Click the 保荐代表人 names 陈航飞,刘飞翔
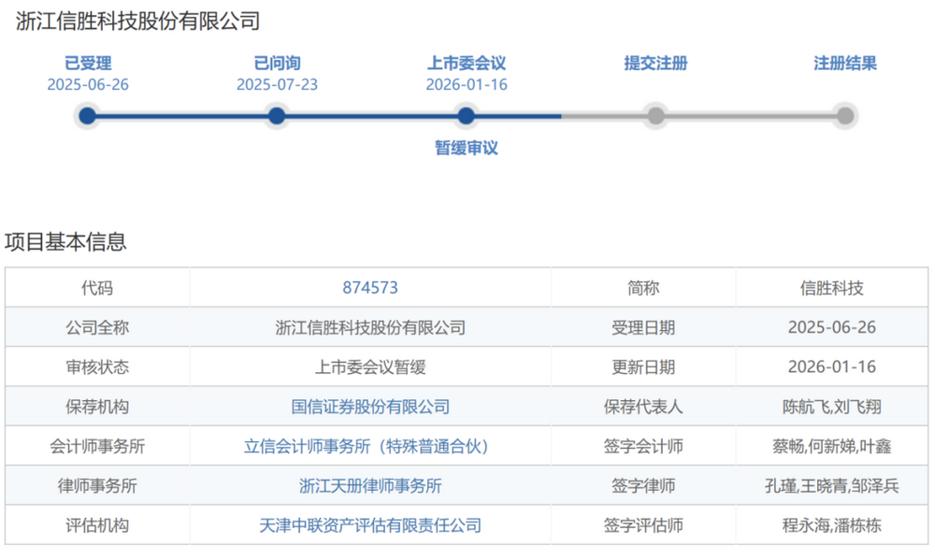 pyautogui.click(x=832, y=407)
